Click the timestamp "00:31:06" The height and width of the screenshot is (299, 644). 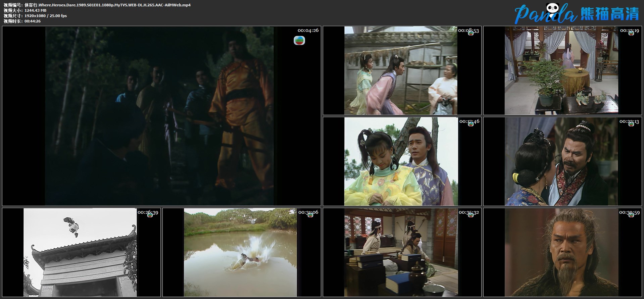[x=308, y=212]
